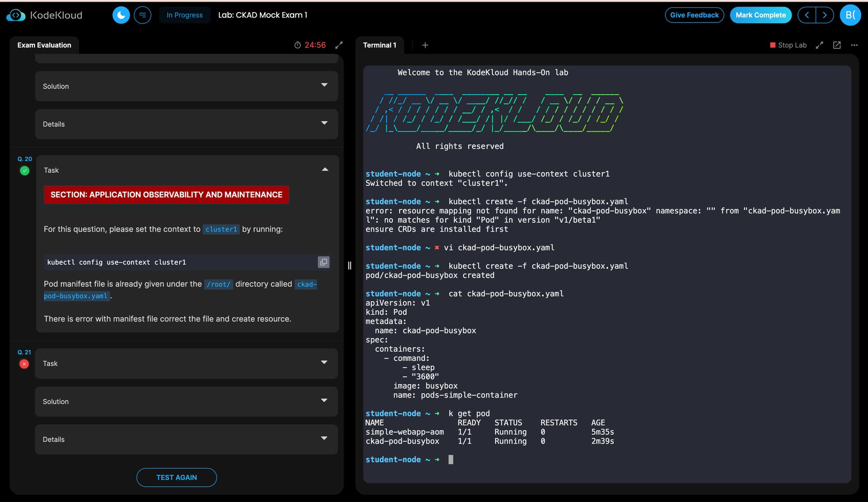Switch to Terminal 1 tab
This screenshot has width=868, height=502.
pos(379,45)
